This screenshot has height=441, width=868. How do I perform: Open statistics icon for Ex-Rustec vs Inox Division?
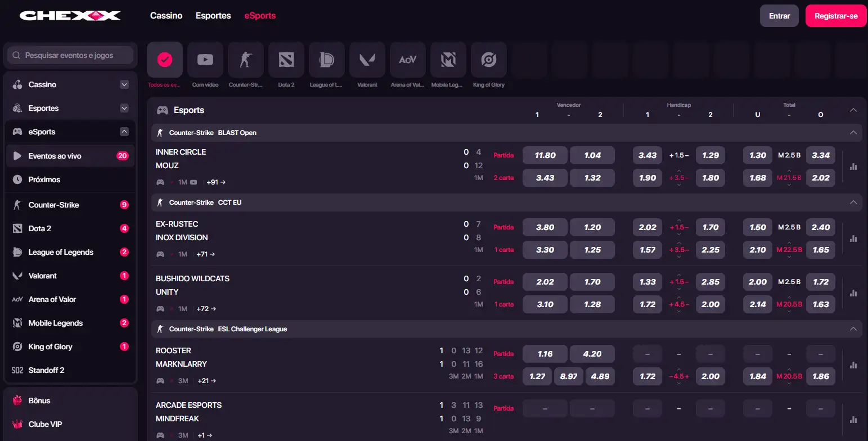point(853,238)
